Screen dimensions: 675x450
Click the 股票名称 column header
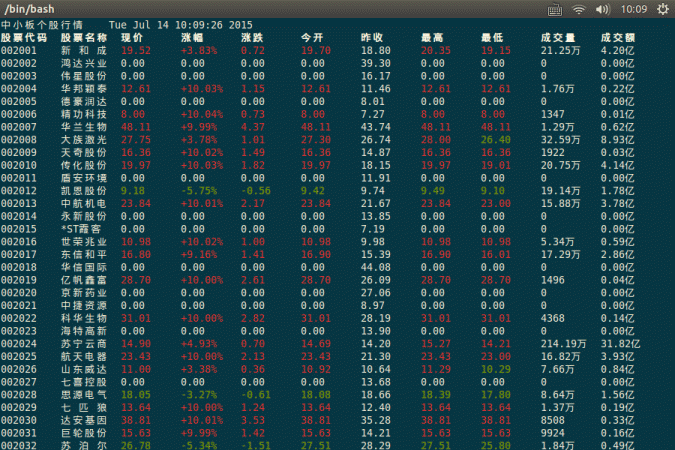click(x=84, y=38)
